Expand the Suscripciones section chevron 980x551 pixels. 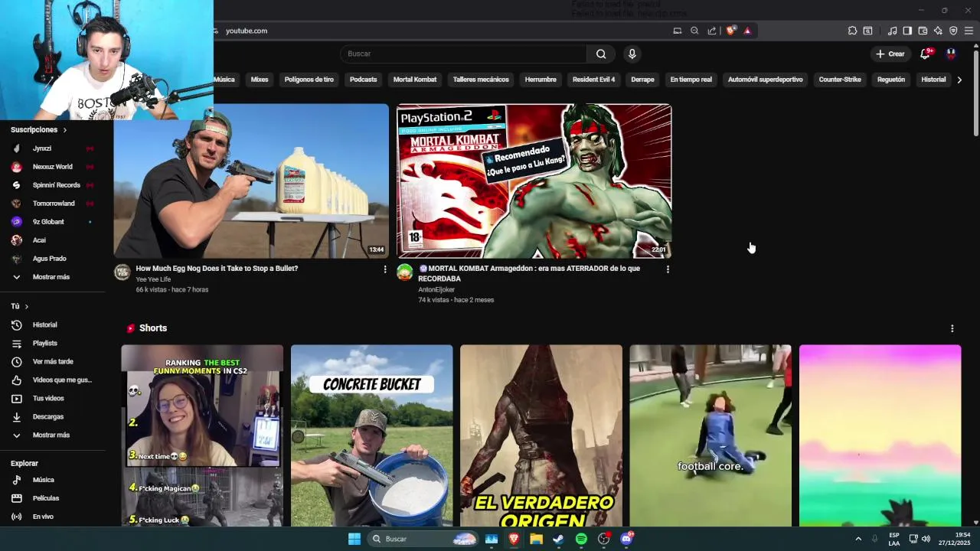(64, 130)
